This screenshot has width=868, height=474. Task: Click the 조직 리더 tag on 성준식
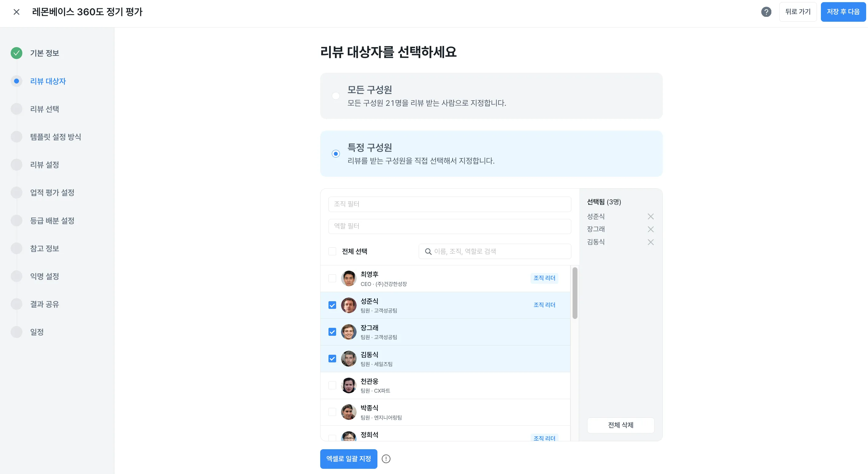(x=544, y=305)
